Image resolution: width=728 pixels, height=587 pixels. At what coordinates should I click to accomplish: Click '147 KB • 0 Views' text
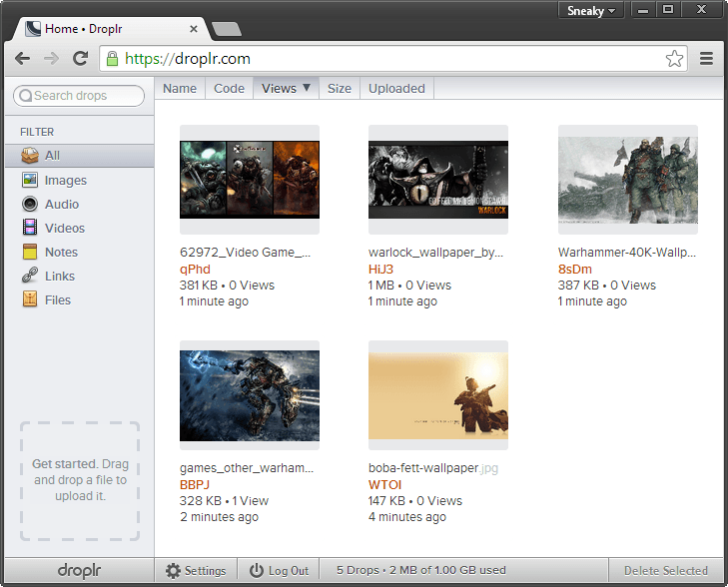pyautogui.click(x=415, y=501)
